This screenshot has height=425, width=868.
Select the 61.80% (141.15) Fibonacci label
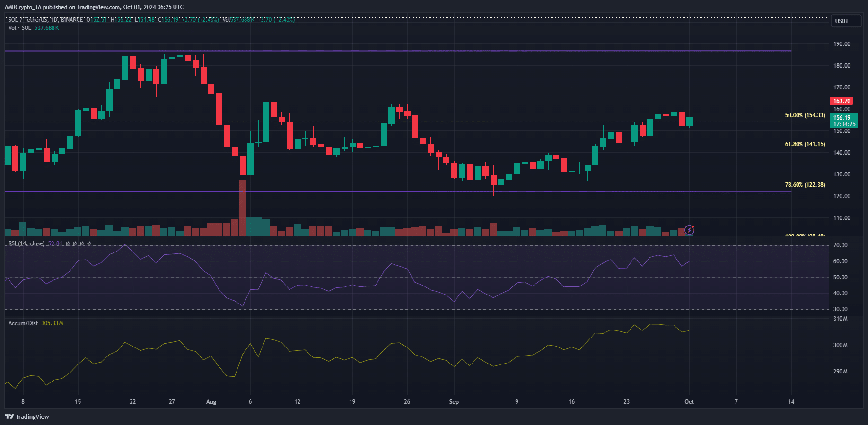click(805, 144)
